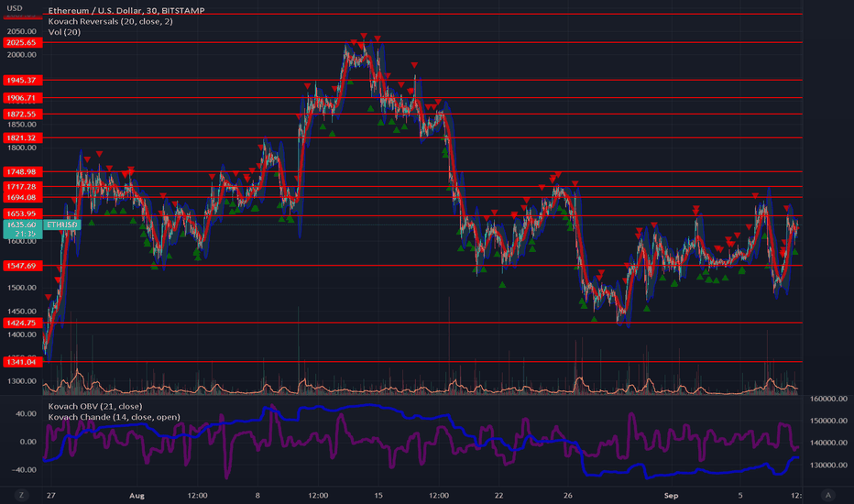Click the 130000.00 value on OBV scale
This screenshot has width=854, height=504.
point(828,465)
